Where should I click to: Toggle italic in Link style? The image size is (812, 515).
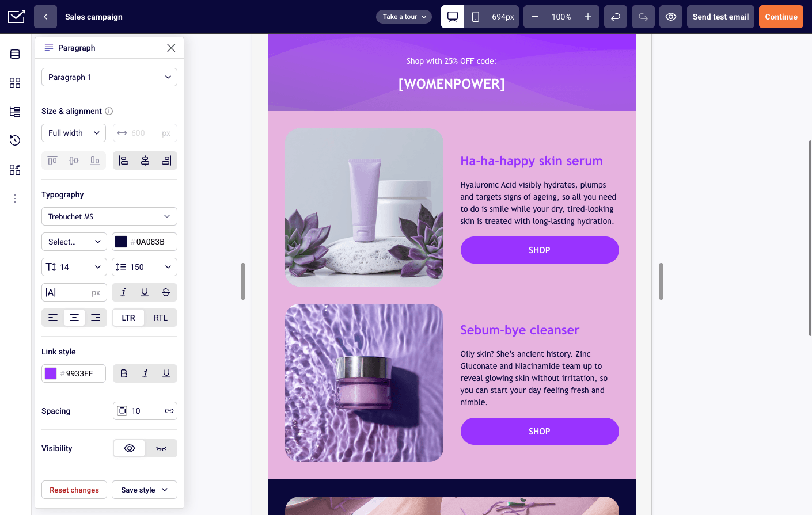coord(145,373)
